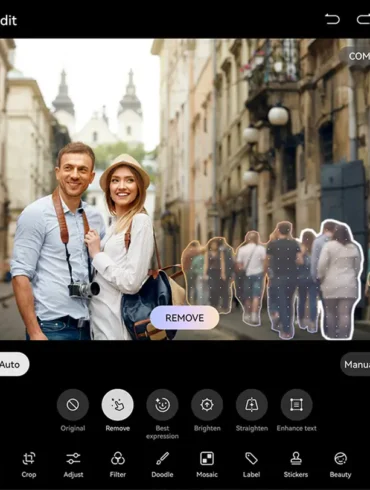The width and height of the screenshot is (370, 490).
Task: Redo the edit
Action: pyautogui.click(x=363, y=19)
